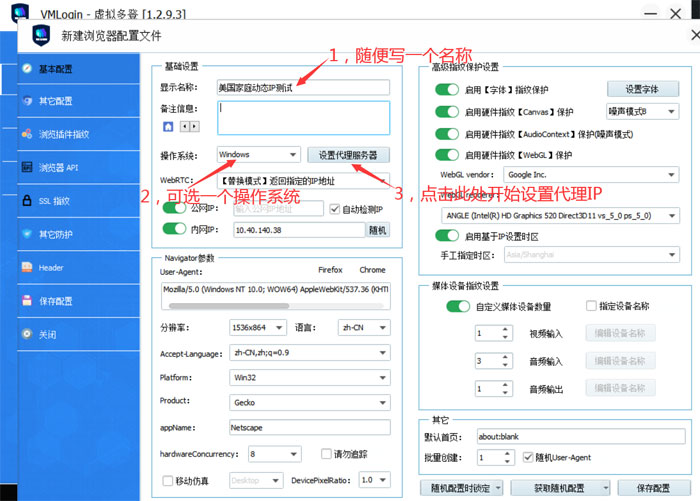Image resolution: width=700 pixels, height=501 pixels.
Task: Click the 关闭 sidebar icon
Action: 27,334
